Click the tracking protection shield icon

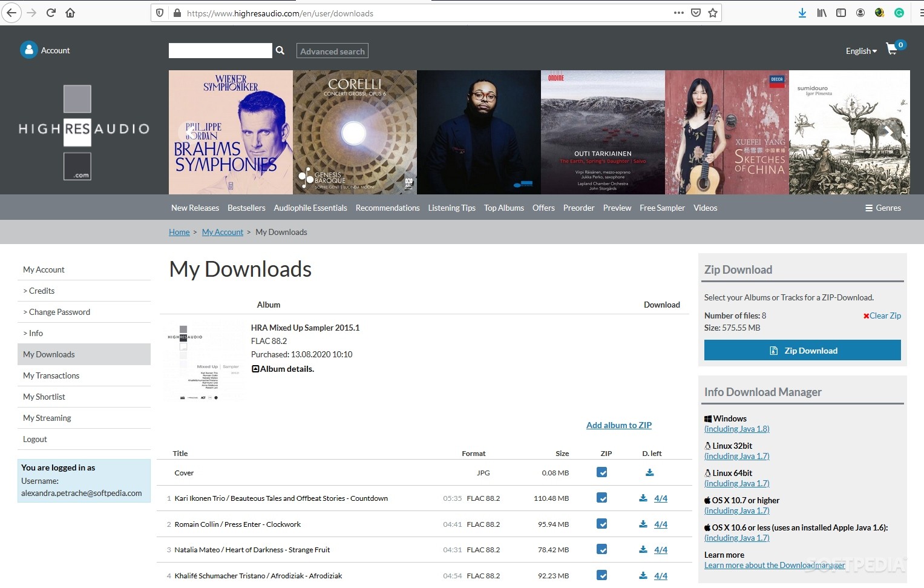(x=160, y=13)
